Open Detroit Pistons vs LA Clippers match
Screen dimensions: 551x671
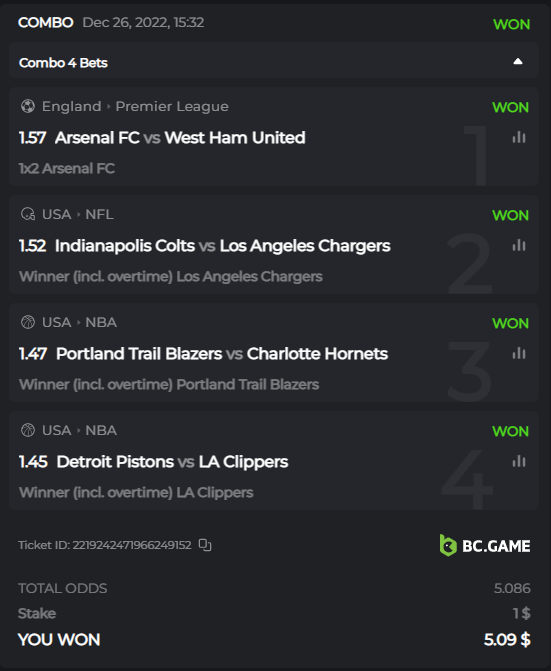pos(172,462)
